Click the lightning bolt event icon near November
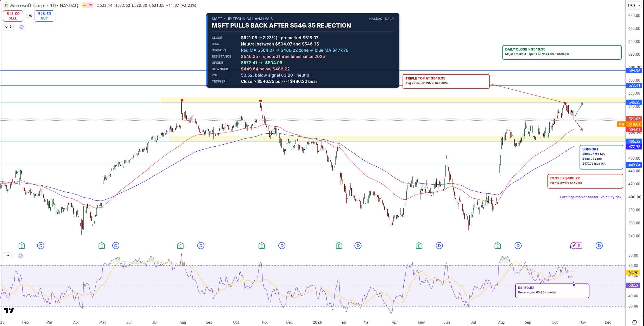 [x=573, y=245]
